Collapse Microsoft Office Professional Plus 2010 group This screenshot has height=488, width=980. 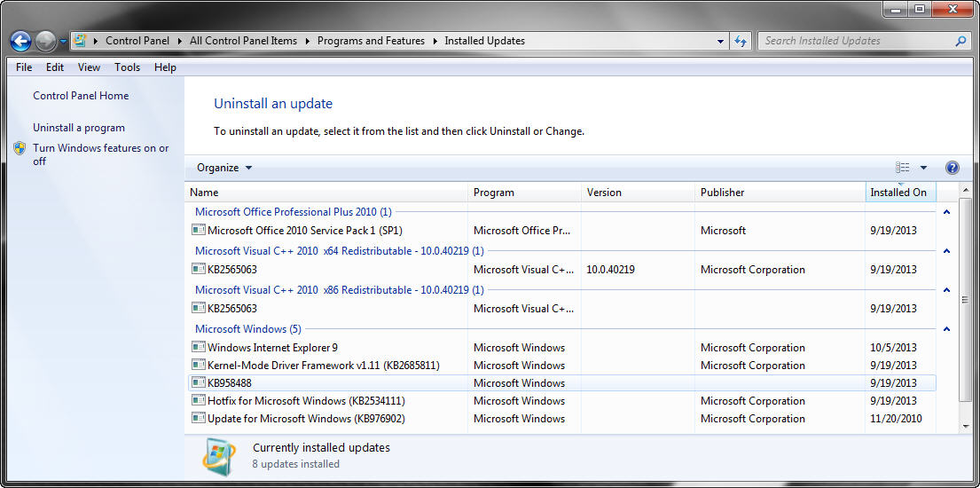[x=946, y=212]
